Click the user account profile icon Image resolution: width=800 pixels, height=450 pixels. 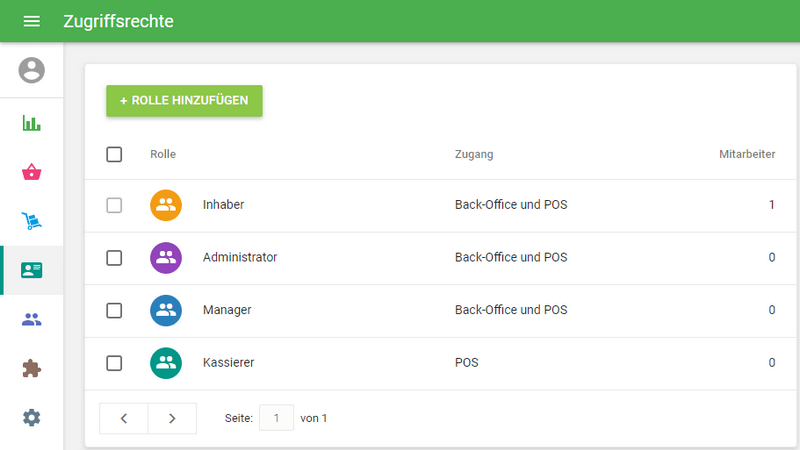coord(32,70)
